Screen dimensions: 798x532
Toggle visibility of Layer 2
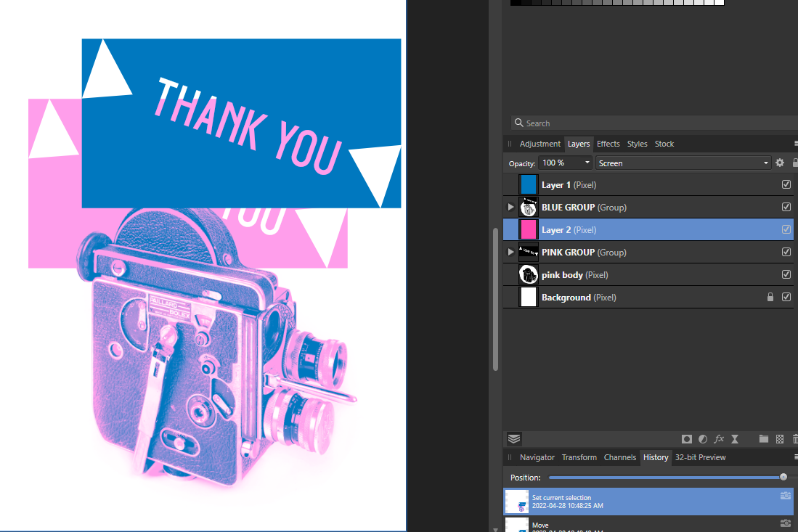point(786,229)
